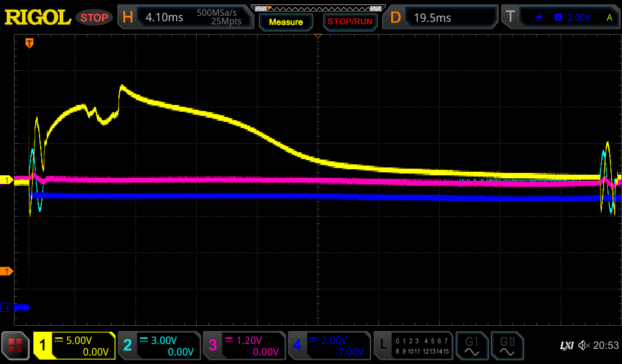Screen dimensions: 622x364
Task: Click the waveform memory position bar at top
Action: (318, 8)
